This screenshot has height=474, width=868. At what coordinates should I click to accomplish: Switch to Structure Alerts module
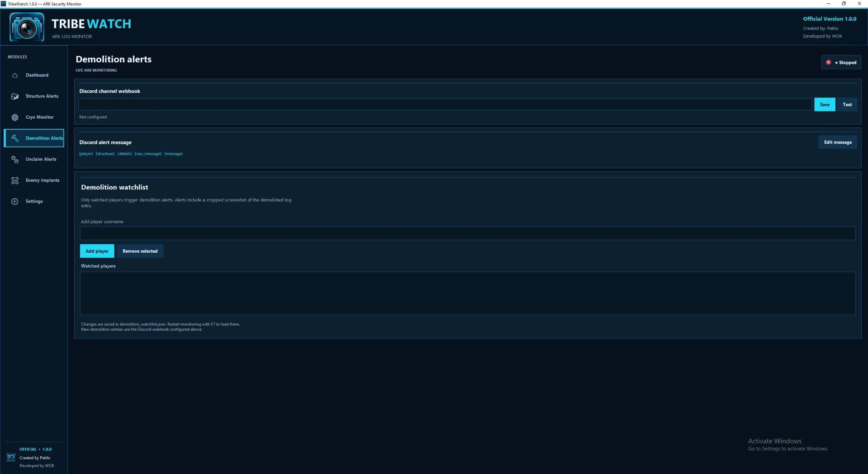(x=42, y=96)
